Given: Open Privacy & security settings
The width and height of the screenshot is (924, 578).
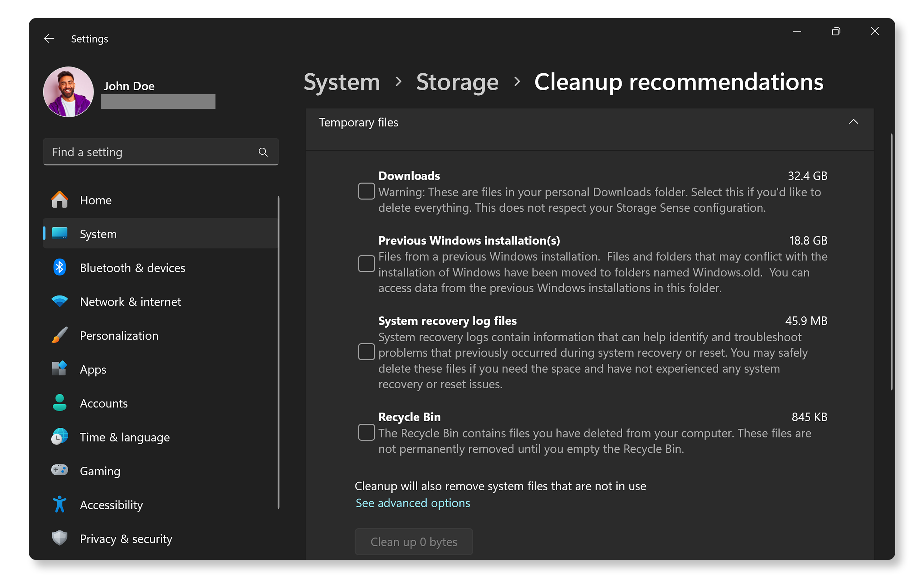Looking at the screenshot, I should click(x=160, y=538).
